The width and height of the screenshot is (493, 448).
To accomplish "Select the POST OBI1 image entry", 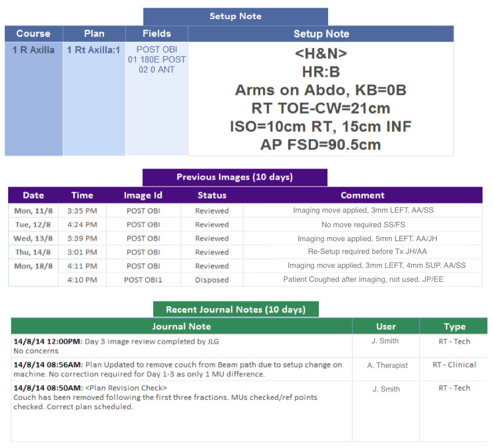I will pyautogui.click(x=143, y=280).
